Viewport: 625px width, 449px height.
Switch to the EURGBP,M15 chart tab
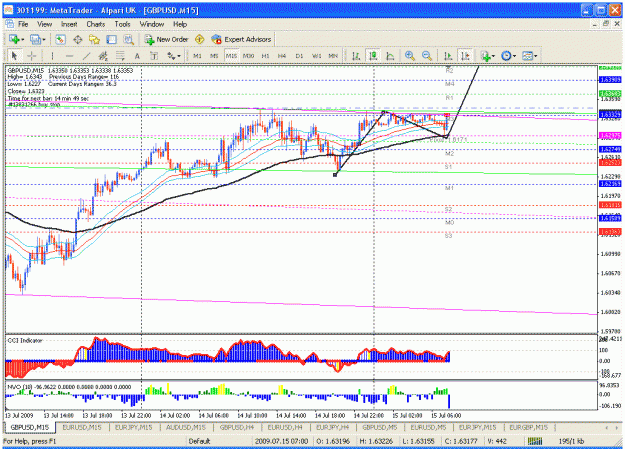pos(529,427)
